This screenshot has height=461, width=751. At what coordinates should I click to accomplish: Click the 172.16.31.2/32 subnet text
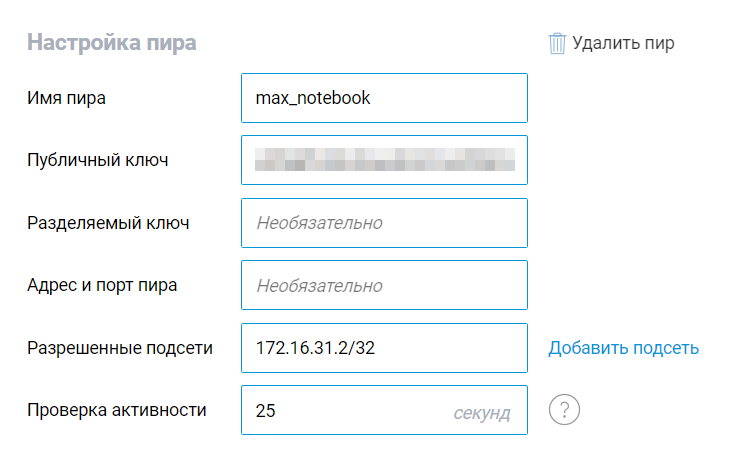click(315, 348)
